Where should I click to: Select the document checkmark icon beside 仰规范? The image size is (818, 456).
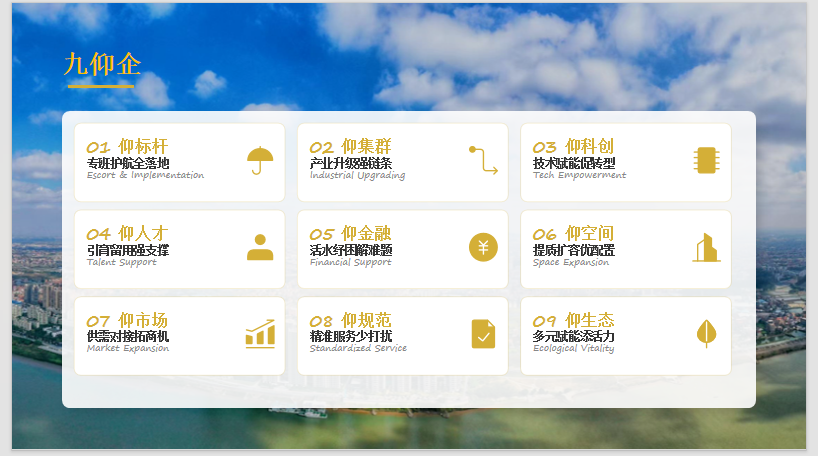pyautogui.click(x=483, y=334)
